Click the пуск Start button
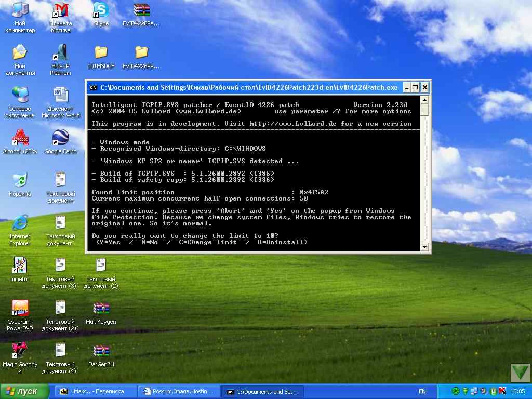The width and height of the screenshot is (532, 399). click(x=24, y=392)
